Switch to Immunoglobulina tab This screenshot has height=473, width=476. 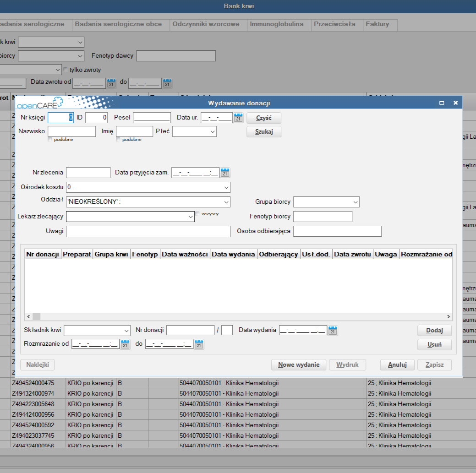276,24
